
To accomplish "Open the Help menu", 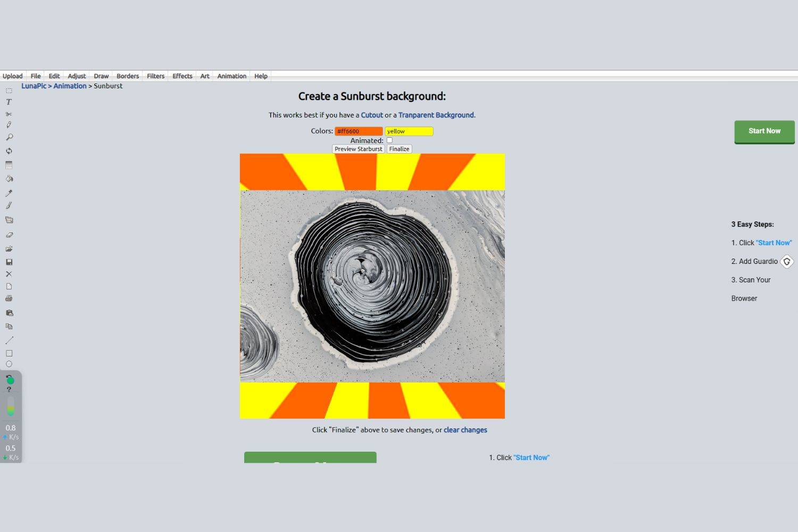I will [261, 76].
